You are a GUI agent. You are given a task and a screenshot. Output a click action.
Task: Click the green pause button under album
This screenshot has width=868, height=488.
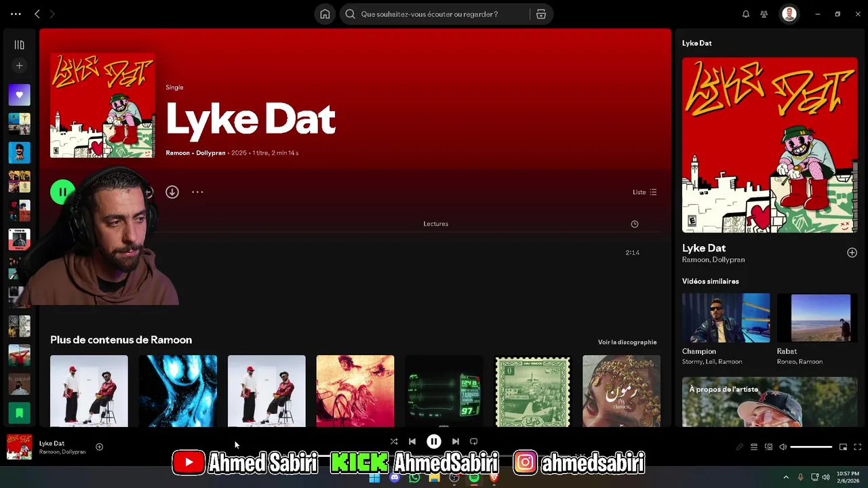(x=62, y=192)
